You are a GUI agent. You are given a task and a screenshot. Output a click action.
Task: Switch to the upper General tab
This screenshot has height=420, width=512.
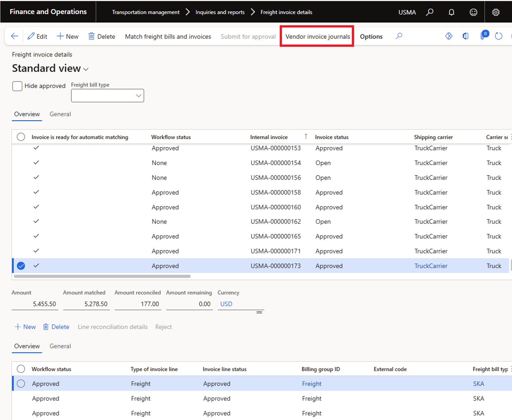(x=60, y=114)
